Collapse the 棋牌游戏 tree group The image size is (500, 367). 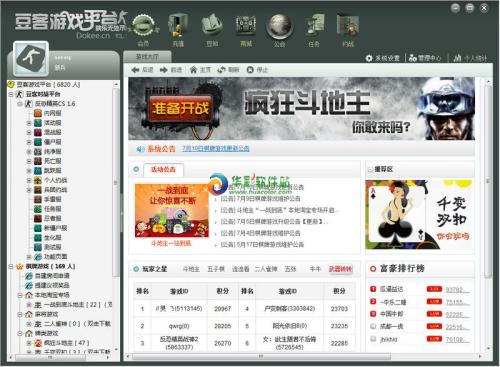tap(10, 267)
